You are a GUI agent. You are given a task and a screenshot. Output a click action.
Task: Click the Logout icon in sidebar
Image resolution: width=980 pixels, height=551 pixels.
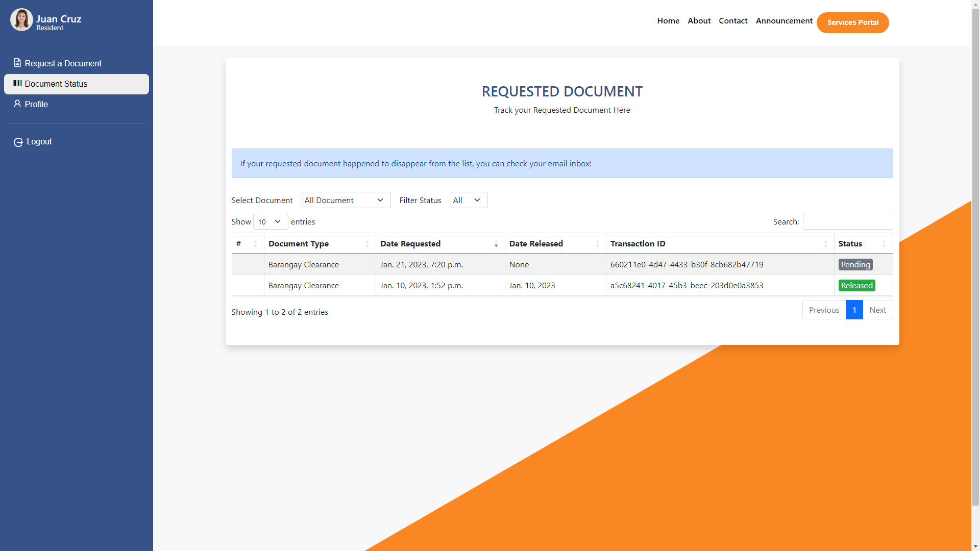pos(18,142)
